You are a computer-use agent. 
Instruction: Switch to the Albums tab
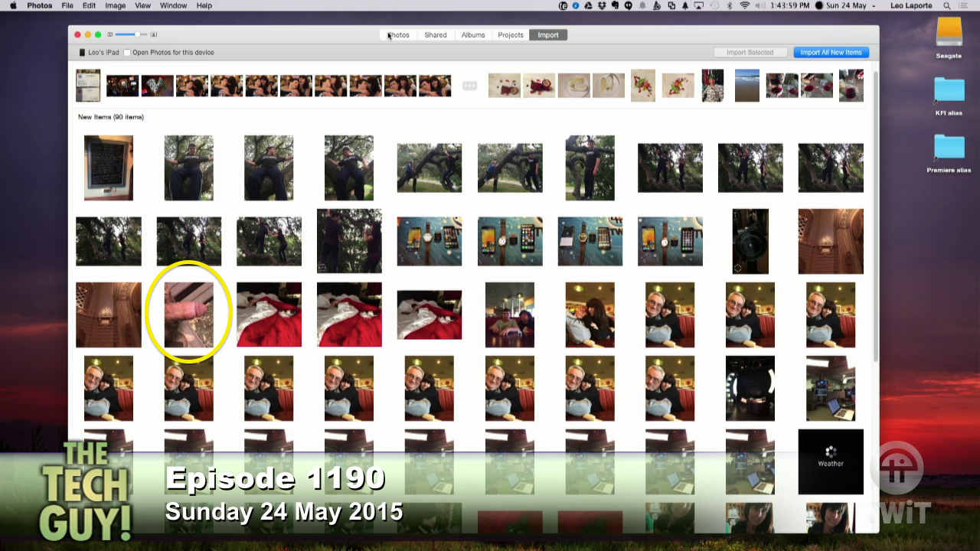(473, 35)
